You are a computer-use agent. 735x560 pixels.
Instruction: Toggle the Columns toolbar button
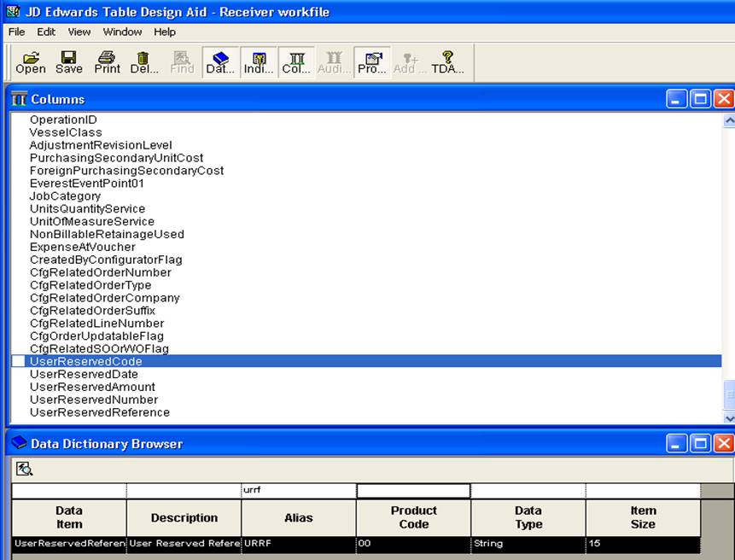coord(296,62)
